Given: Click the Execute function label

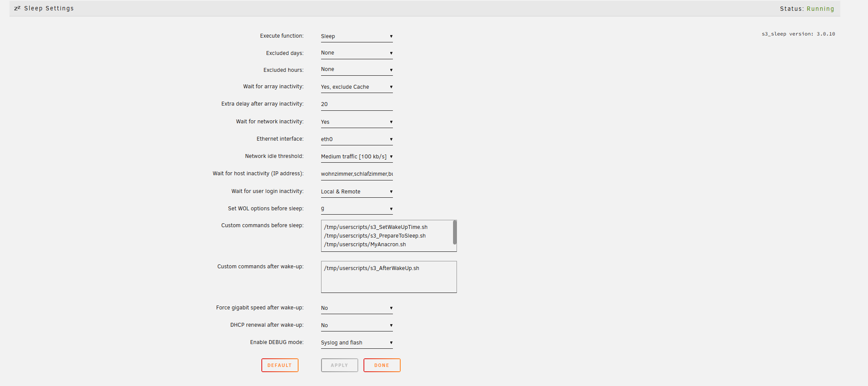Looking at the screenshot, I should 282,36.
